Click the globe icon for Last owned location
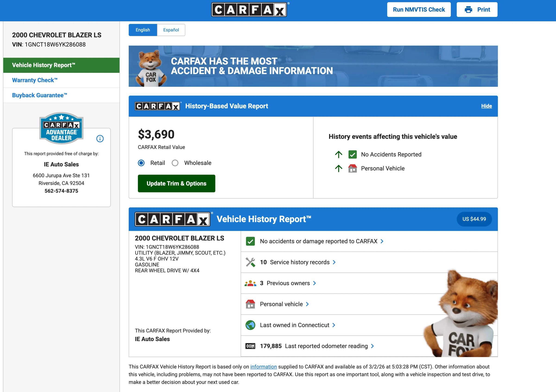The height and width of the screenshot is (392, 556). click(250, 325)
